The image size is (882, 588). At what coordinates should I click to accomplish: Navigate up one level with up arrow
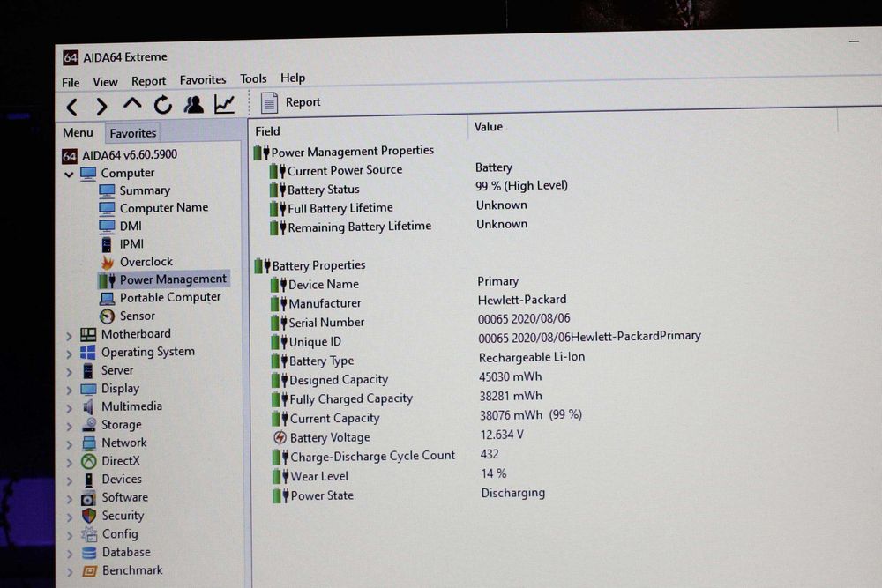(132, 104)
